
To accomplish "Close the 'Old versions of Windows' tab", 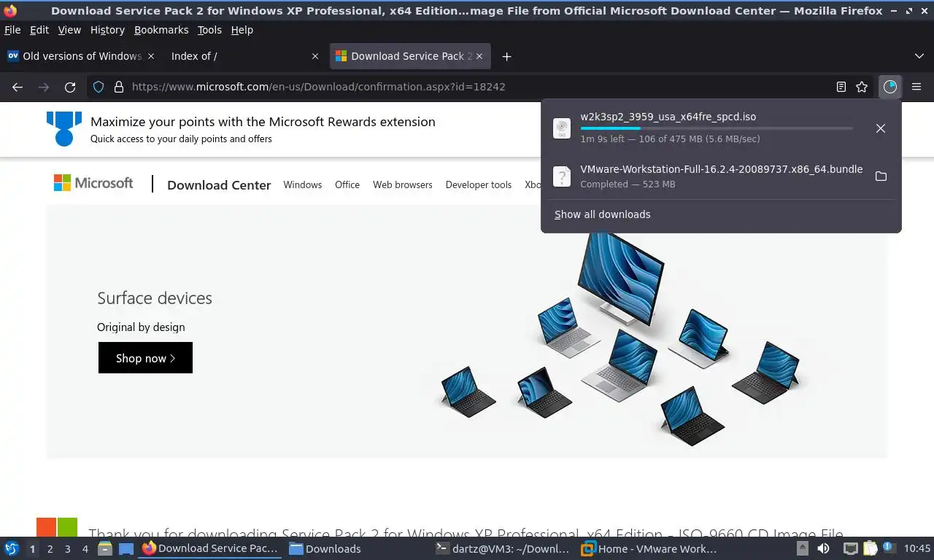I will (x=151, y=56).
